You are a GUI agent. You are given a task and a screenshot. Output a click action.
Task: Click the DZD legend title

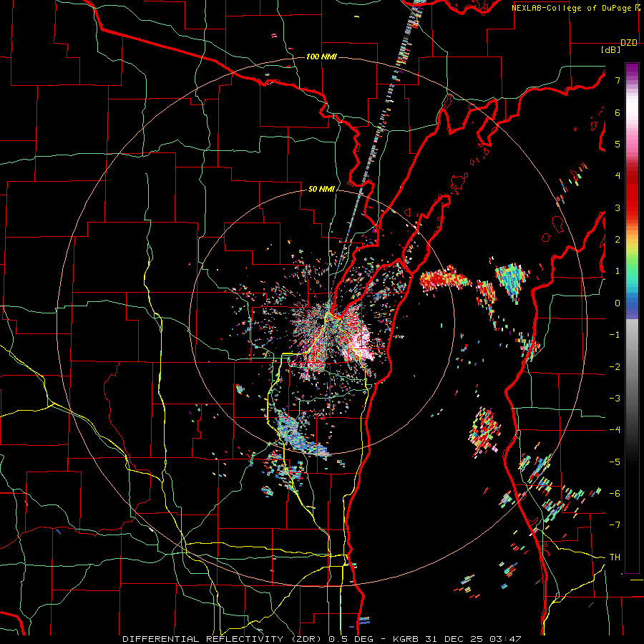[629, 43]
